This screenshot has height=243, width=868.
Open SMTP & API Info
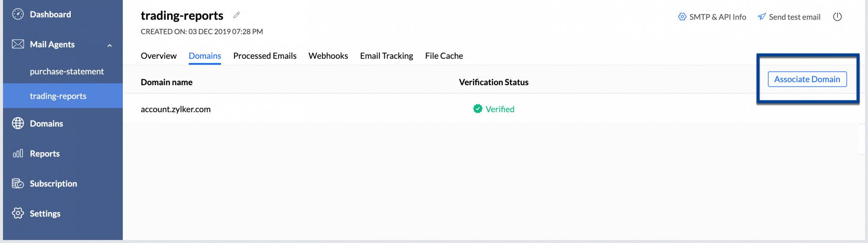pos(712,17)
